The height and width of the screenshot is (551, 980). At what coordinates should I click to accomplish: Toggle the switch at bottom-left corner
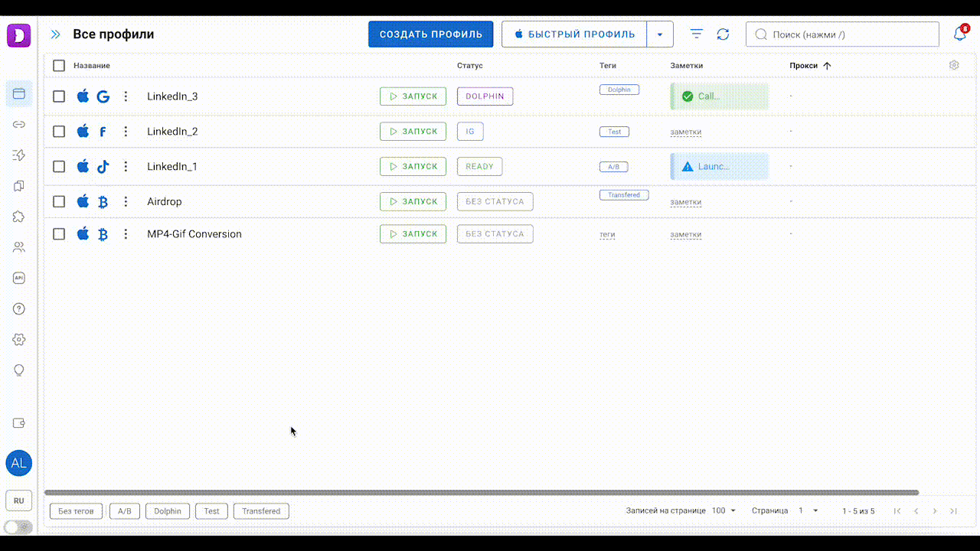coord(18,527)
